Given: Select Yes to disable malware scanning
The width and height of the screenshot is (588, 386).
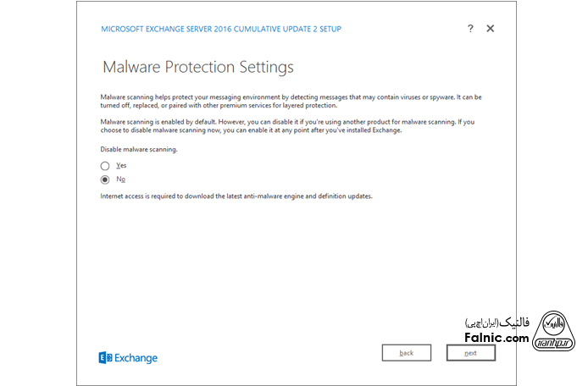Looking at the screenshot, I should click(x=105, y=166).
